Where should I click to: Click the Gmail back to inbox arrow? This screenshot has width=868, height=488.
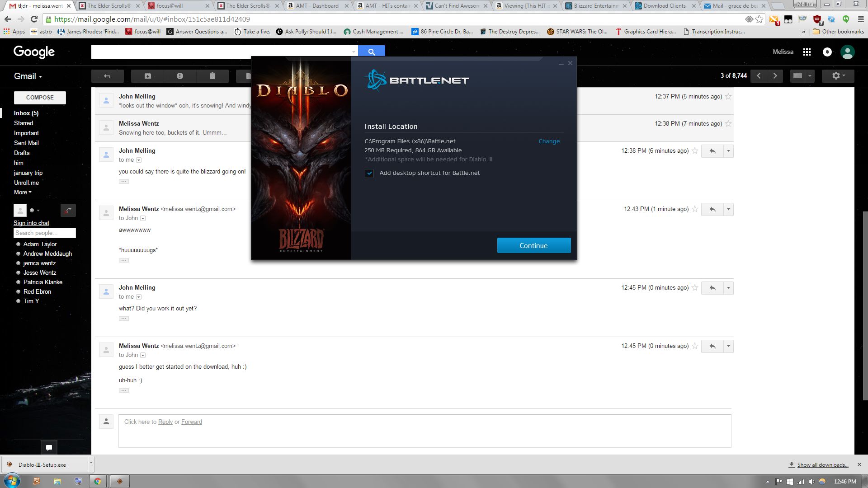[x=107, y=76]
